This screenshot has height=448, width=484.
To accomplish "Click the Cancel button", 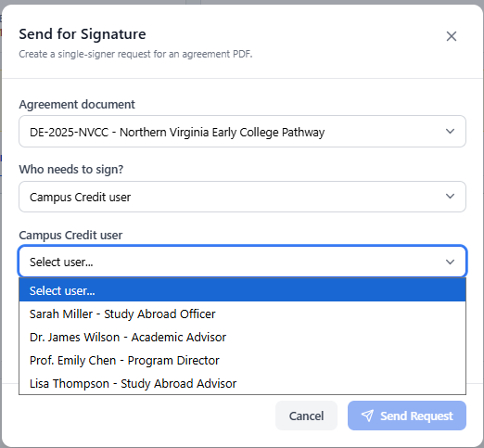I will [x=306, y=416].
